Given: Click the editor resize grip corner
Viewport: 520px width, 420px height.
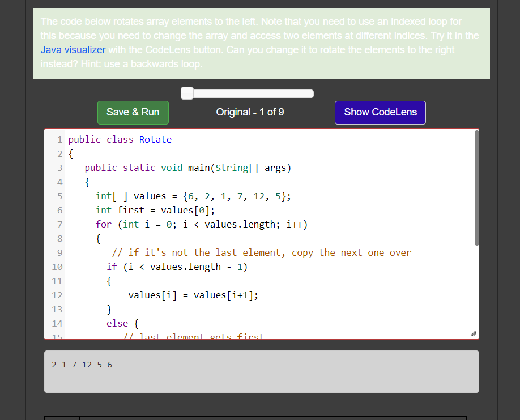Looking at the screenshot, I should click(x=473, y=333).
